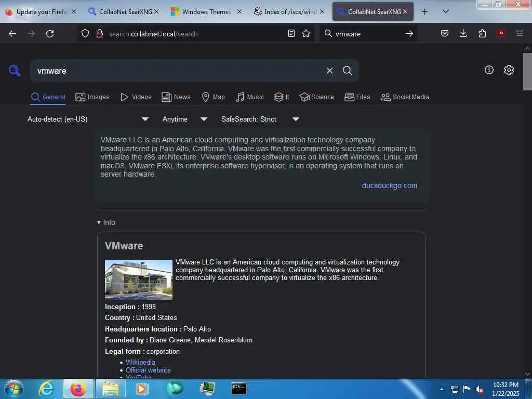This screenshot has height=399, width=532.
Task: Open Windows Start menu
Action: 14,389
